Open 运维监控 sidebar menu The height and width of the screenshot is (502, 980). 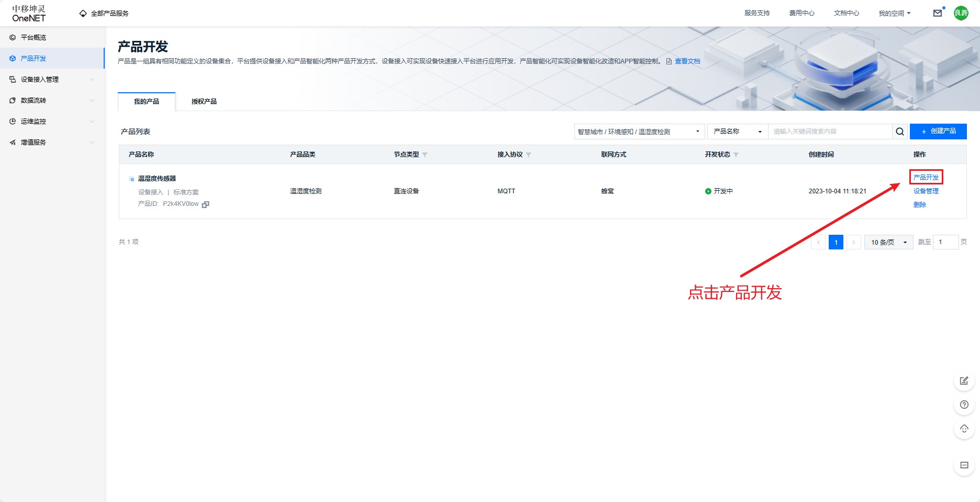[52, 122]
